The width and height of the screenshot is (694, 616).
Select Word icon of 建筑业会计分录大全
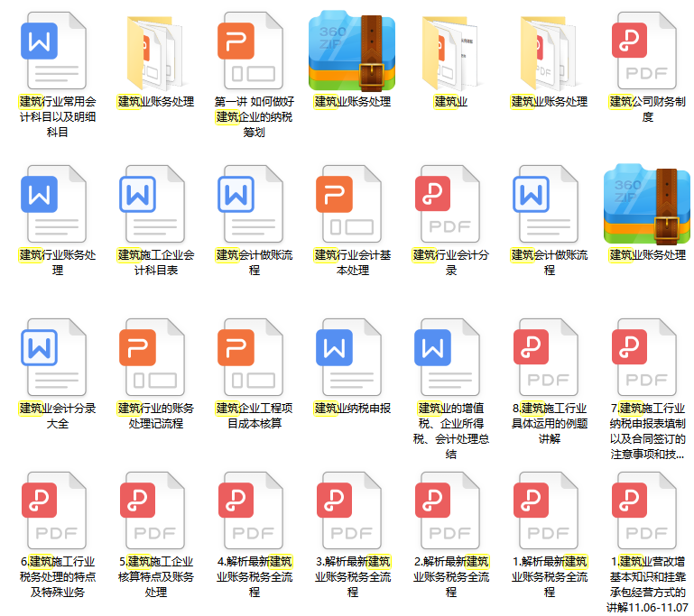[x=53, y=357]
